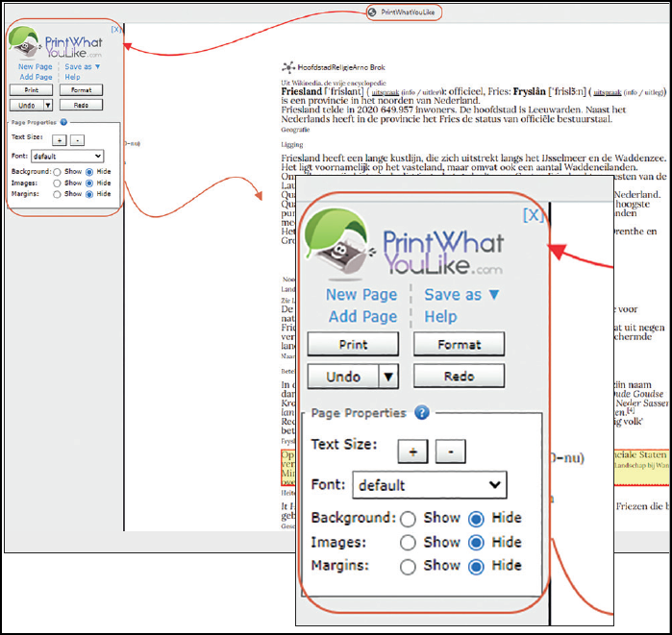This screenshot has width=672, height=635.
Task: Click the large Print button in enlarged panel
Action: (x=353, y=344)
